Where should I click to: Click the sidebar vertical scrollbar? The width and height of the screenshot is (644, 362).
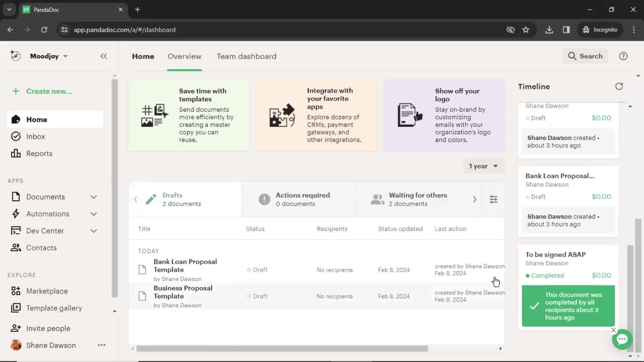click(x=115, y=188)
